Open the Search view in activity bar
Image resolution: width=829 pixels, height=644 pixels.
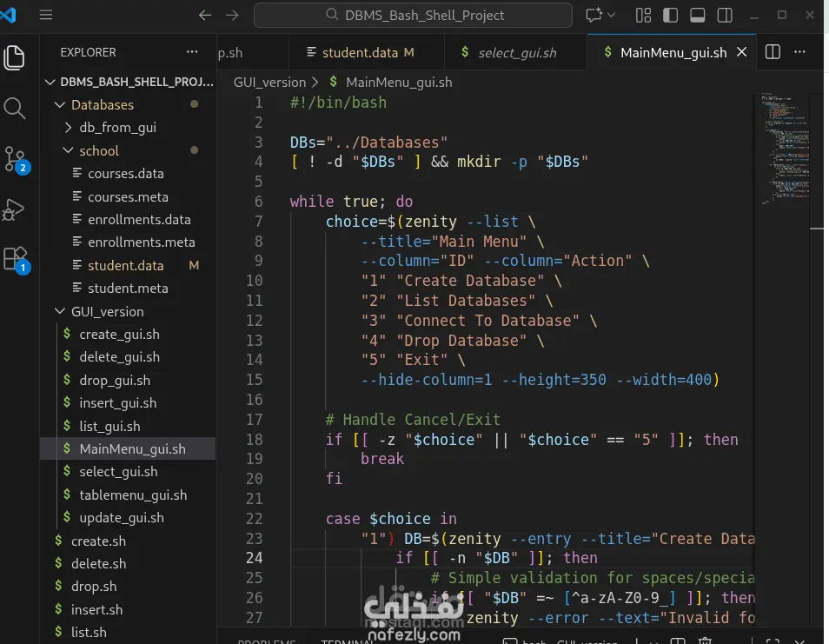15,108
